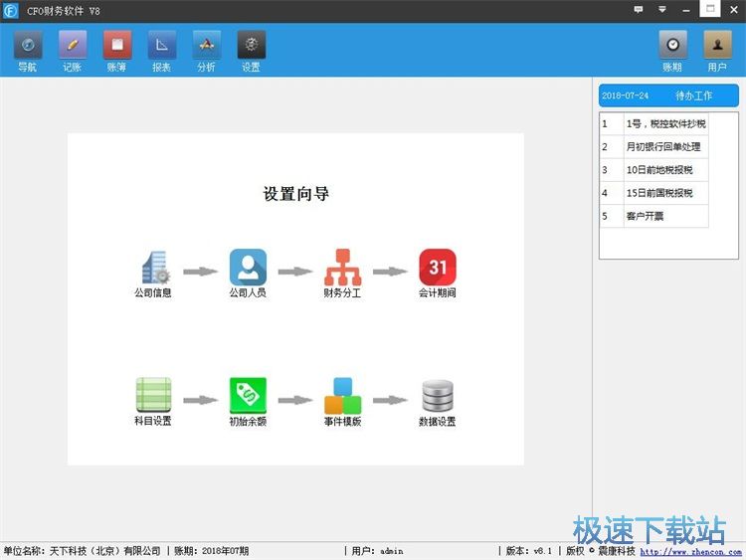The height and width of the screenshot is (560, 746).
Task: Open the zhencon website link in status bar
Action: pyautogui.click(x=691, y=552)
